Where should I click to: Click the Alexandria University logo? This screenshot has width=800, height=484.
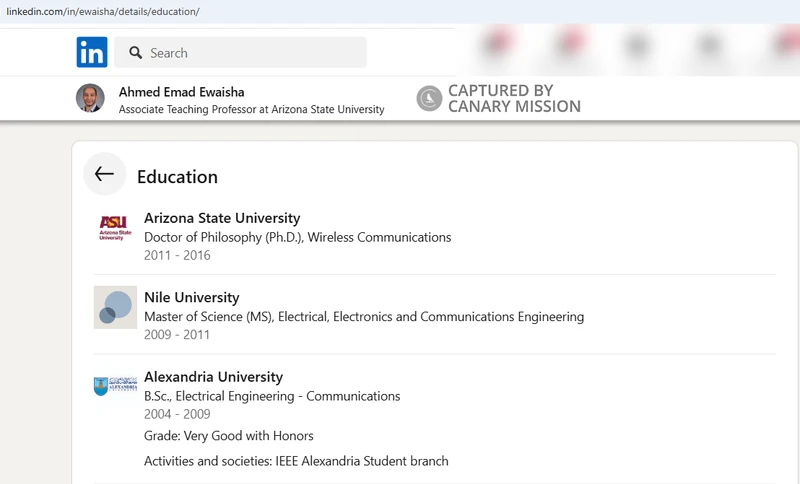[x=115, y=386]
